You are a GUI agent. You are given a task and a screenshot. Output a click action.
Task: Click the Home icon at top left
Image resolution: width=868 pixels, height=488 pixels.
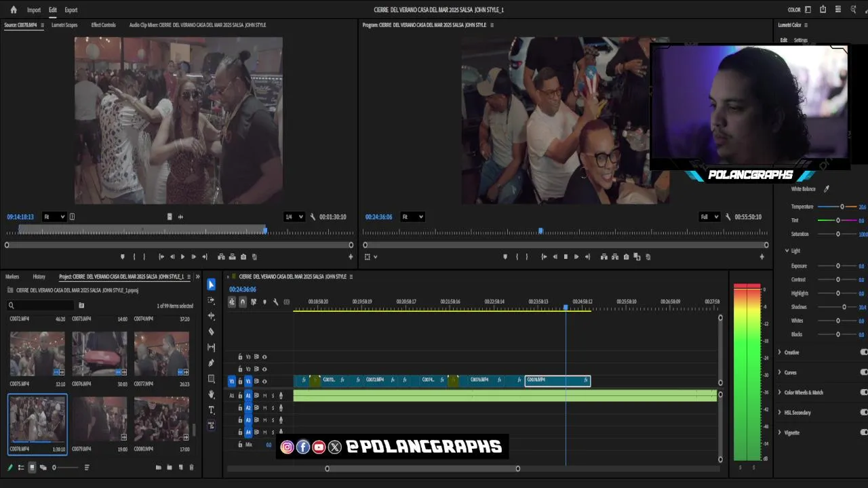click(x=14, y=9)
